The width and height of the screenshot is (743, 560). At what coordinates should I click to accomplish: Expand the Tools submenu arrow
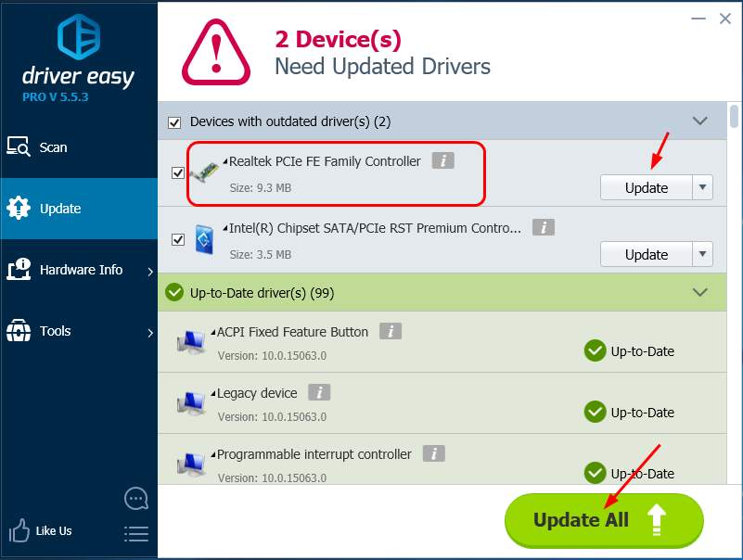[150, 333]
